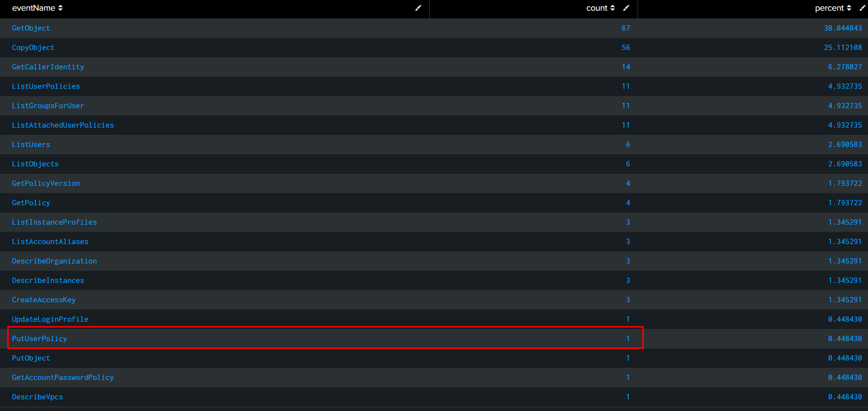Click count value 56 for CopyObject
The image size is (868, 411).
[x=626, y=48]
